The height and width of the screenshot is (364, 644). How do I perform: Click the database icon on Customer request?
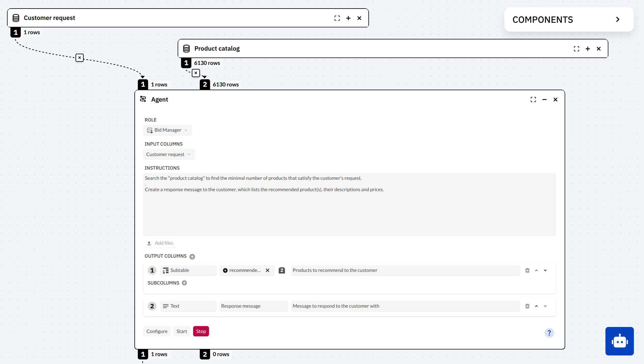(x=15, y=18)
